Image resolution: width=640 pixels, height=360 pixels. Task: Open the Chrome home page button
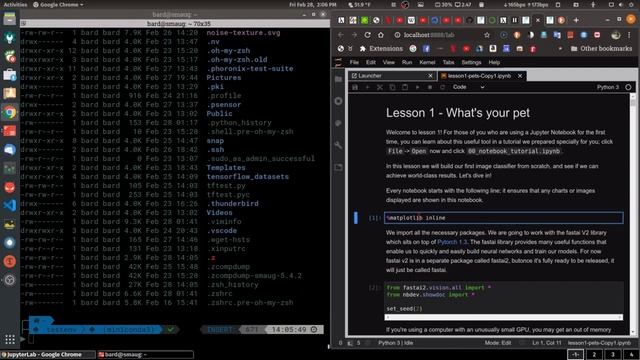point(381,35)
